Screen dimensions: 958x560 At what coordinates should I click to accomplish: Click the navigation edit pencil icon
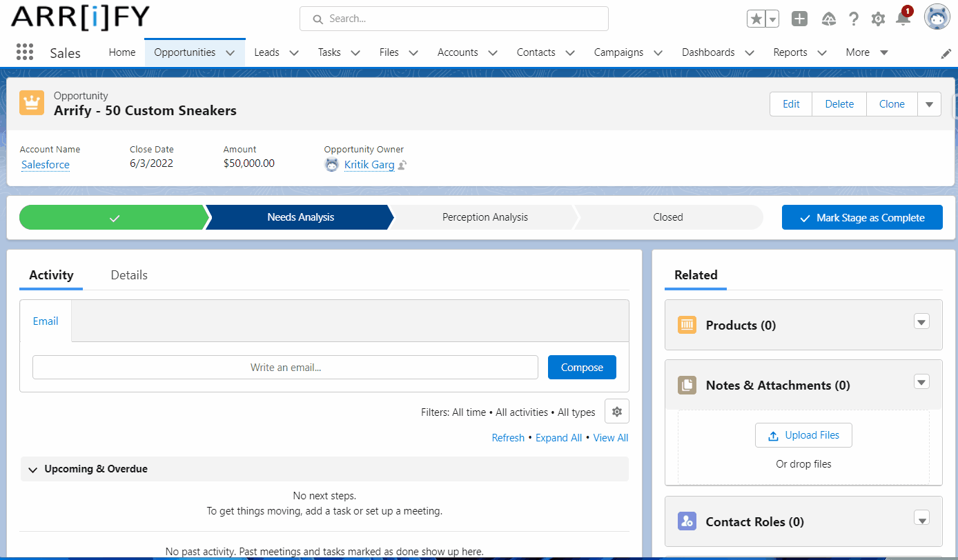(x=946, y=52)
